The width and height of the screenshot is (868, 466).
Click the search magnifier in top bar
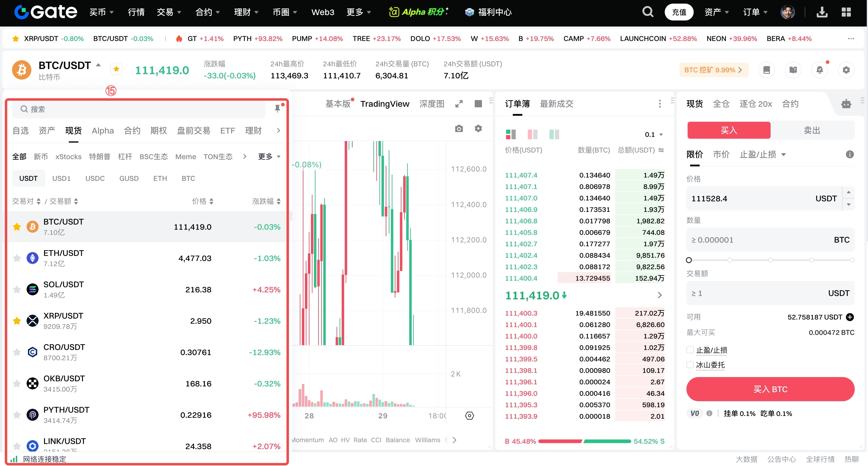[647, 12]
